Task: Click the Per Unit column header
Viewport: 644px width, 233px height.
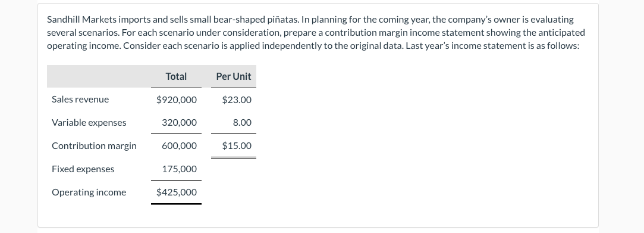Action: [x=234, y=76]
